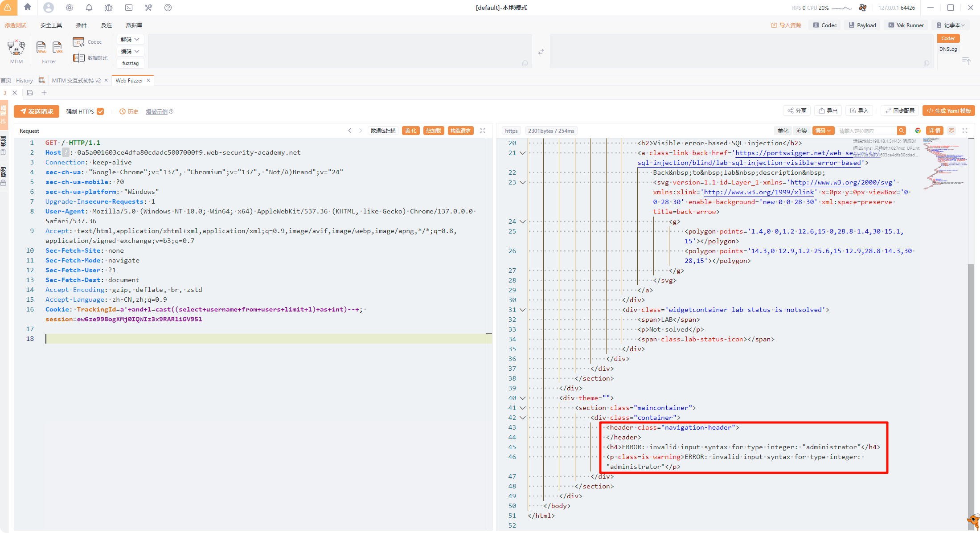Open the Web Fuzzer tool icon
The width and height of the screenshot is (980, 533).
click(x=41, y=47)
